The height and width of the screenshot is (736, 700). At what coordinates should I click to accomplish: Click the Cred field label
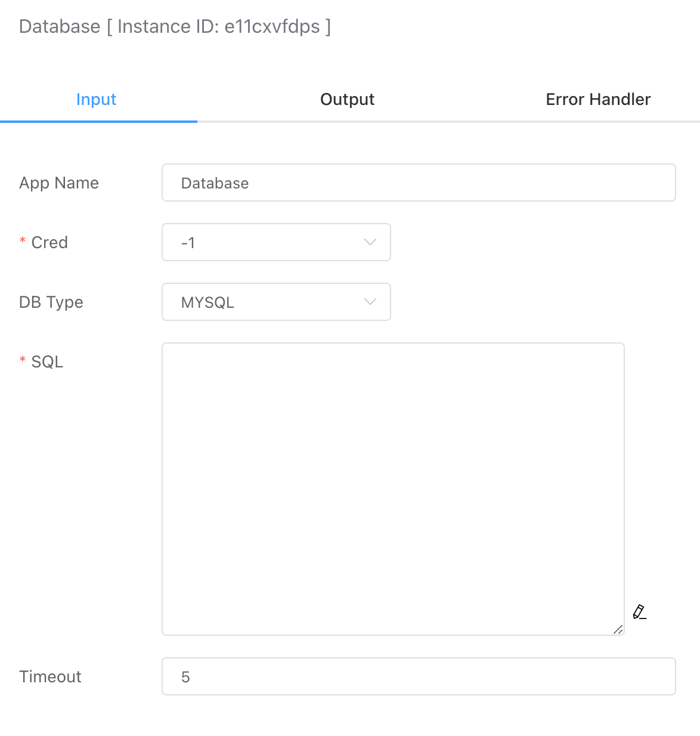coord(49,242)
